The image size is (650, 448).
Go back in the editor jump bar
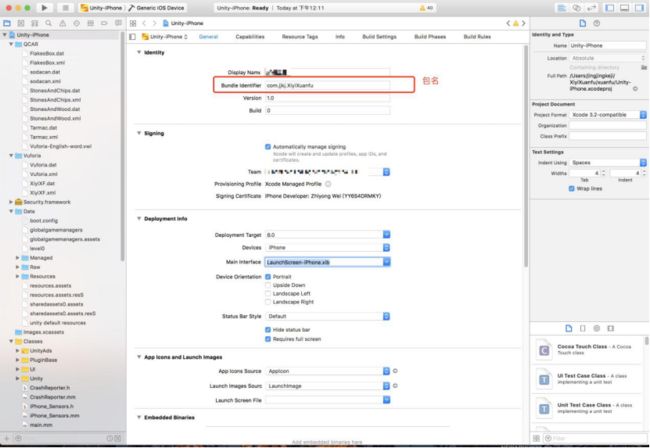point(144,23)
